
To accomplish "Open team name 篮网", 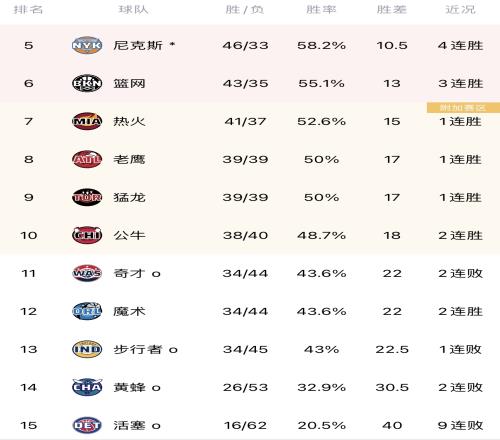I will point(129,83).
